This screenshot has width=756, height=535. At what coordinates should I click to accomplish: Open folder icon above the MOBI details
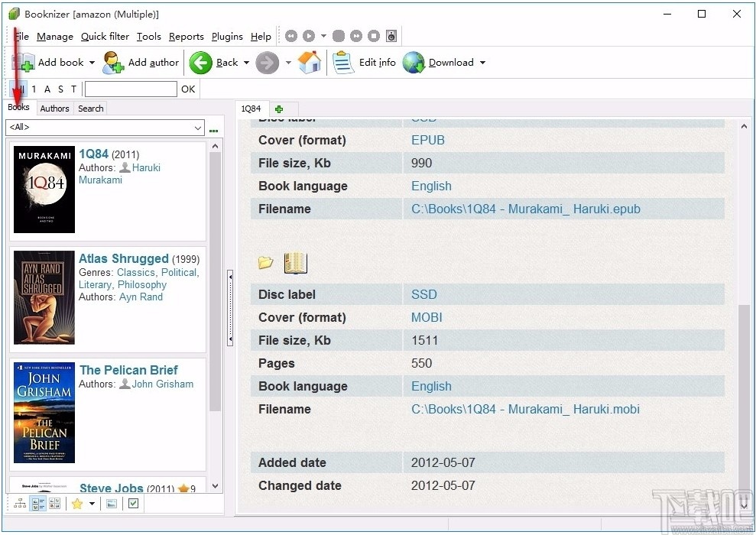point(266,263)
